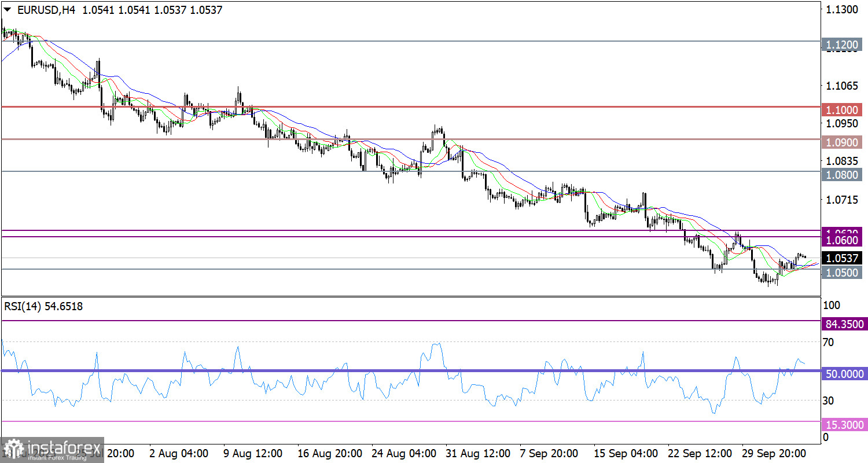Click the RSI(14) 54.6518 indicator label

click(x=43, y=307)
